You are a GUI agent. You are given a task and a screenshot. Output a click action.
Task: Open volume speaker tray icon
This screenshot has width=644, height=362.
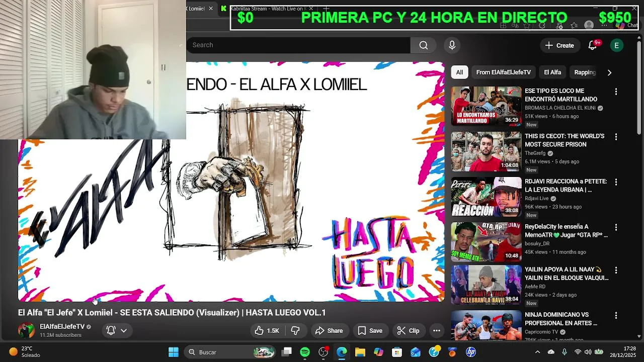click(x=588, y=352)
